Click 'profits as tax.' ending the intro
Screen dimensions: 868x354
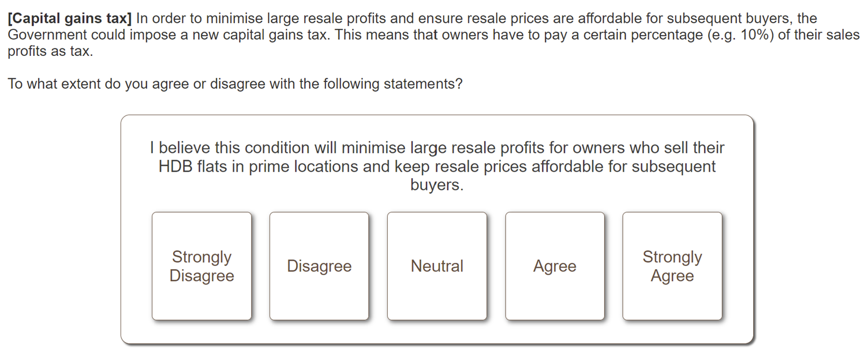pyautogui.click(x=50, y=51)
